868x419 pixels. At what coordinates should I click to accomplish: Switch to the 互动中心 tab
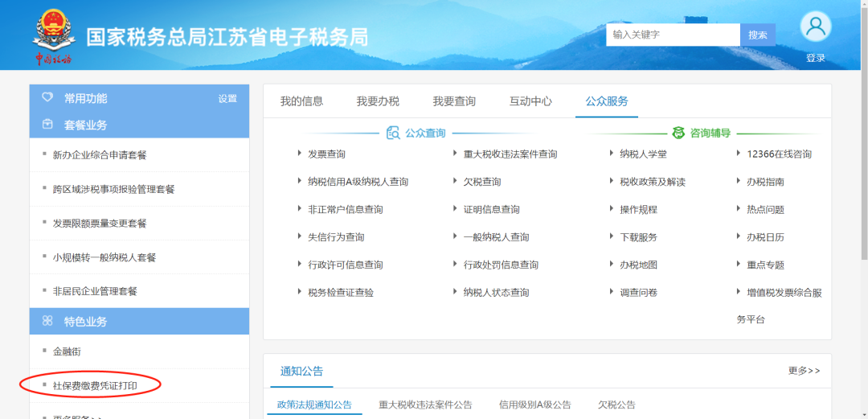531,101
